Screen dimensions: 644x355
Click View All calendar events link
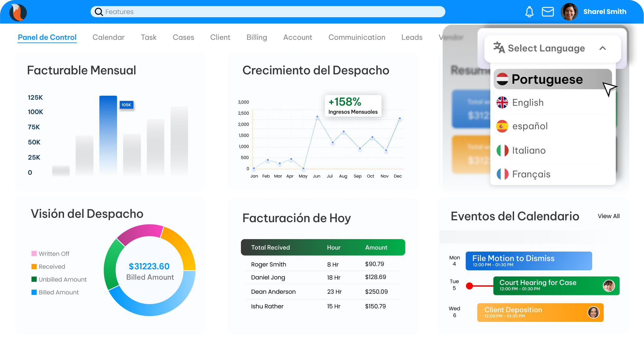point(608,216)
